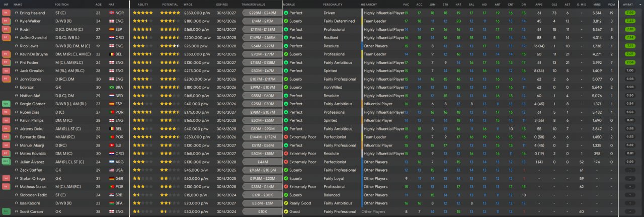Sort by PAC attribute column header
Image resolution: width=644 pixels, height=217 pixels.
tap(407, 4)
